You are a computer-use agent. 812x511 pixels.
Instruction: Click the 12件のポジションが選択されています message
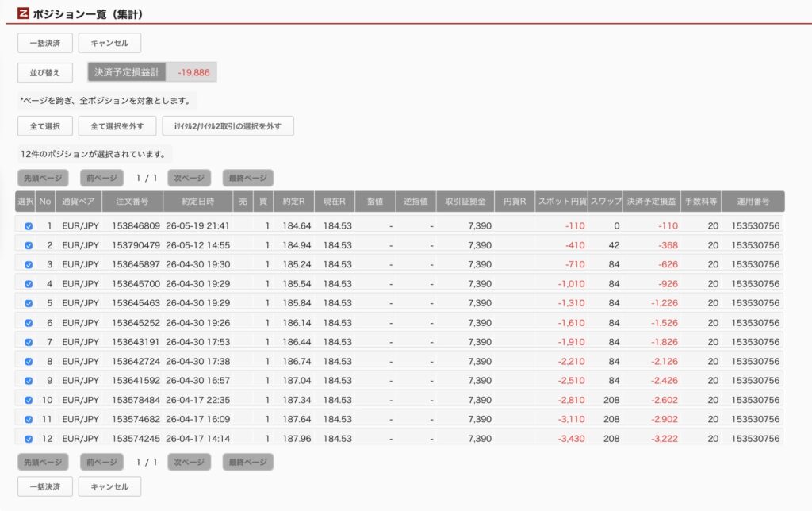click(x=94, y=154)
